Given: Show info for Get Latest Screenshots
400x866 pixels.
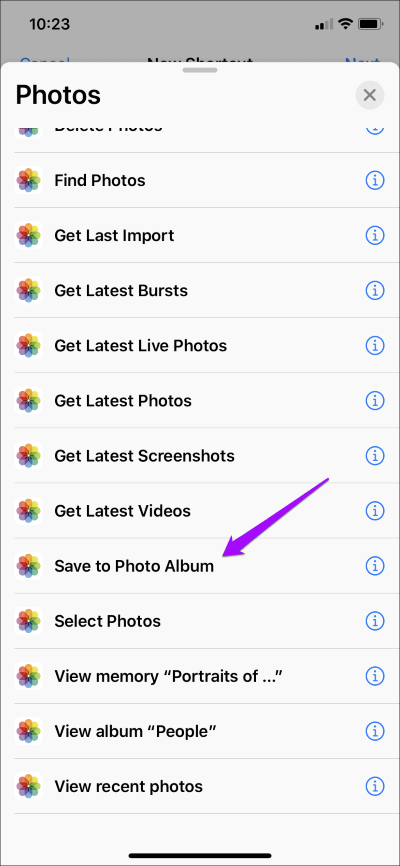Looking at the screenshot, I should pyautogui.click(x=375, y=456).
